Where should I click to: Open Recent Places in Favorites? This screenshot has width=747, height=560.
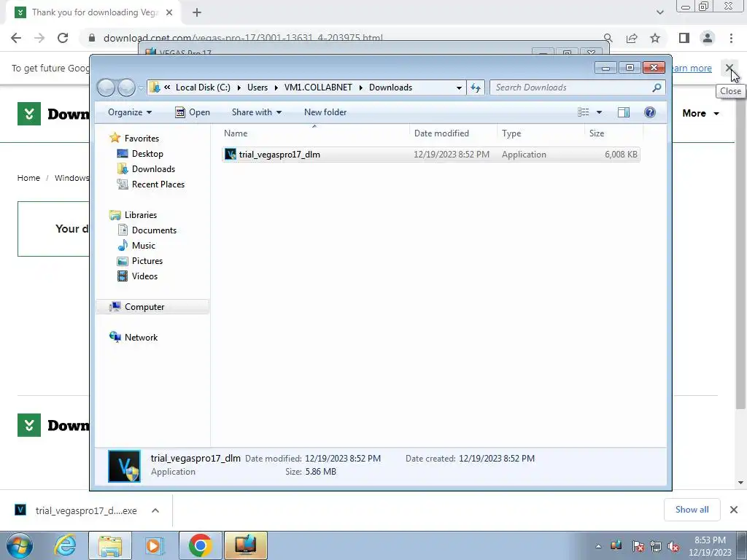click(x=158, y=184)
